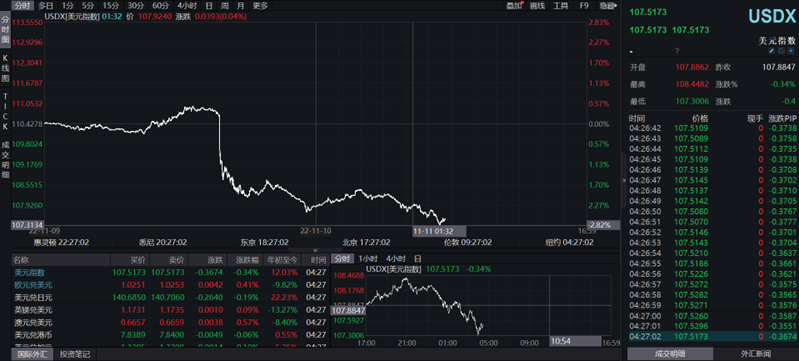
Task: Select mini chart 日 tab
Action: click(417, 259)
